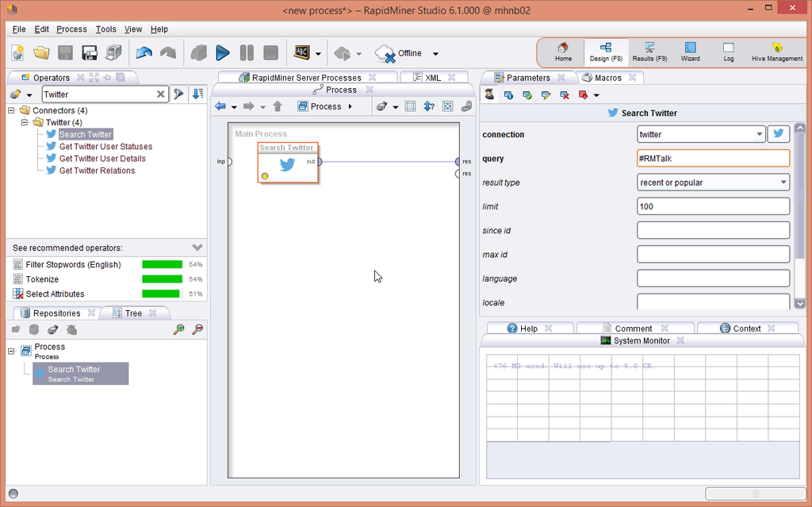
Task: Click the limit field showing 100
Action: tap(713, 206)
